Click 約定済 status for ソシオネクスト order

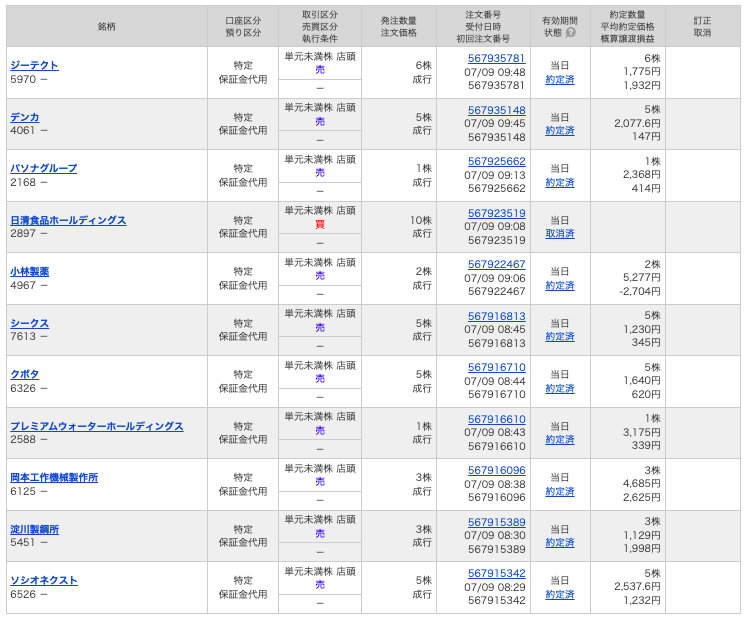coord(560,594)
